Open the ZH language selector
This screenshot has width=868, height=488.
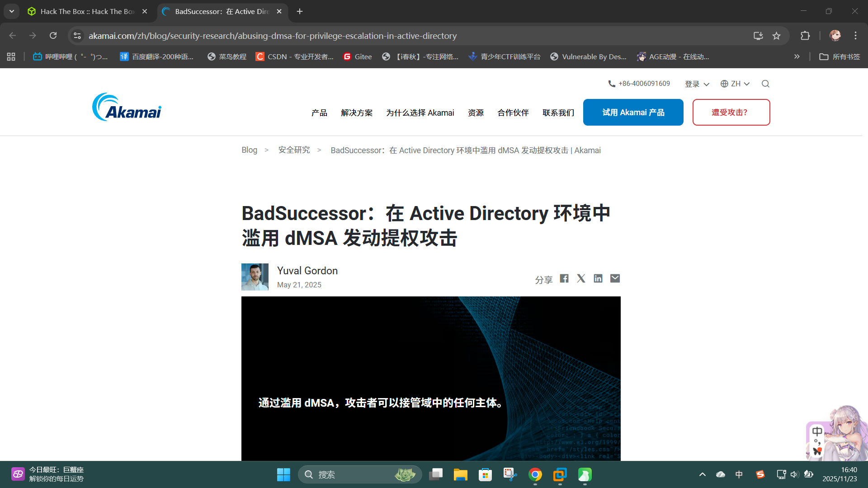coord(735,84)
